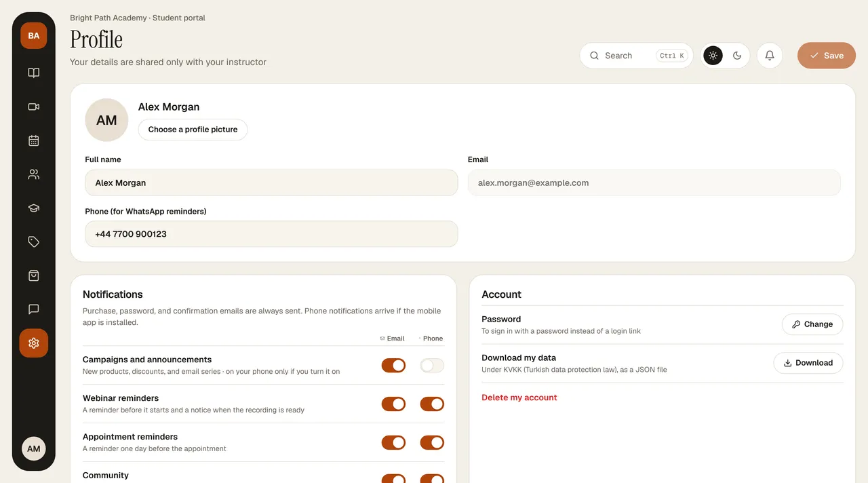Click the large AM profile avatar

tap(106, 120)
